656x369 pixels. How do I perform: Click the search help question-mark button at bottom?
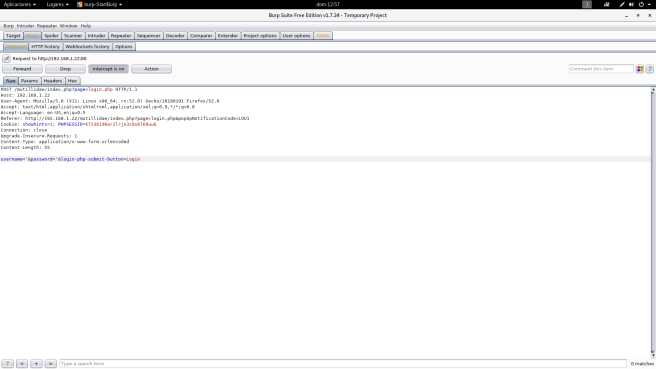click(x=8, y=364)
